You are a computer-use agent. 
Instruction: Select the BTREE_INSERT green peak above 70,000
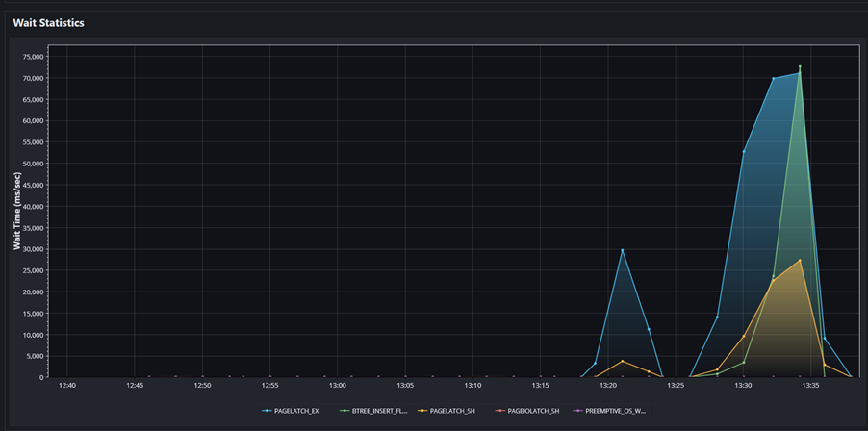(x=800, y=67)
